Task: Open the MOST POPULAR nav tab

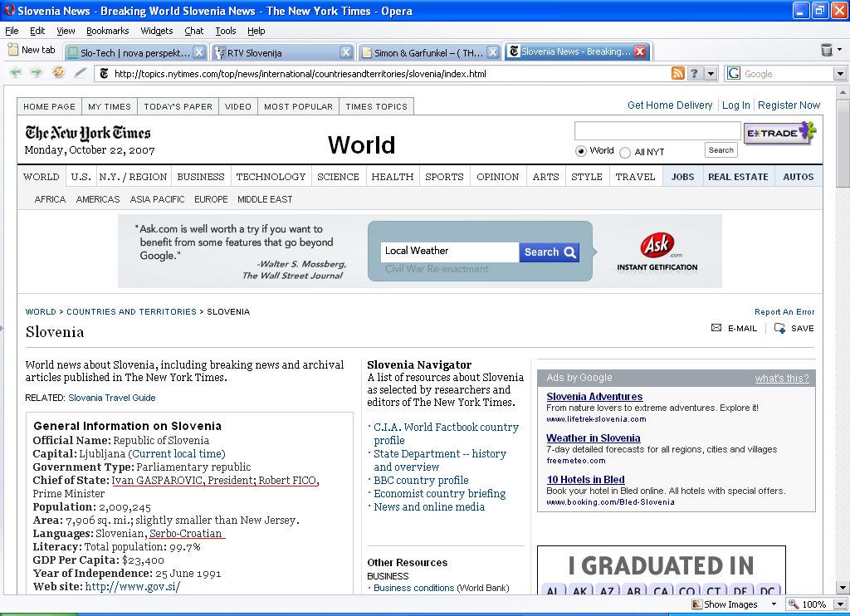Action: 298,107
